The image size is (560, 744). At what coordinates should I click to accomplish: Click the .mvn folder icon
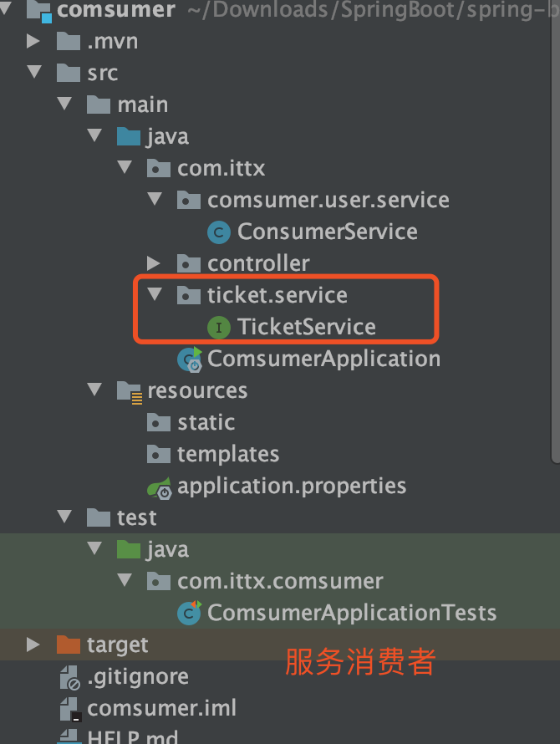(69, 42)
